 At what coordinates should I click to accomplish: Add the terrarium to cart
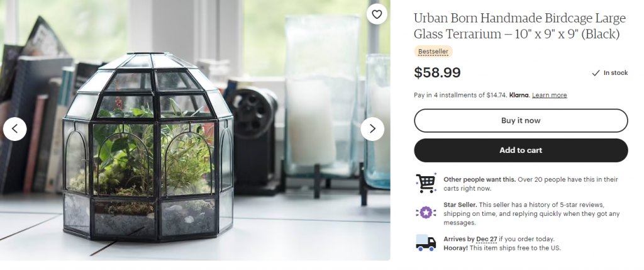[x=521, y=150]
